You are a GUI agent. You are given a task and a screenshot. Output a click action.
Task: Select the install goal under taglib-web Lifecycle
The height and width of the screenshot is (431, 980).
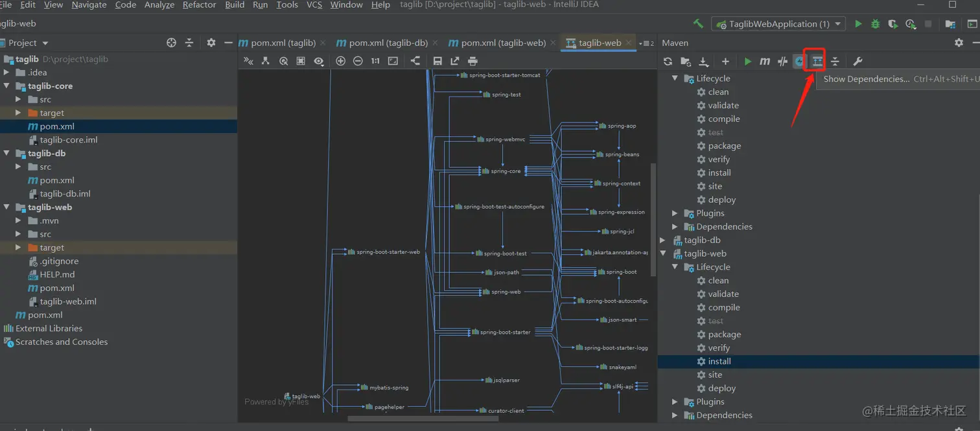719,362
